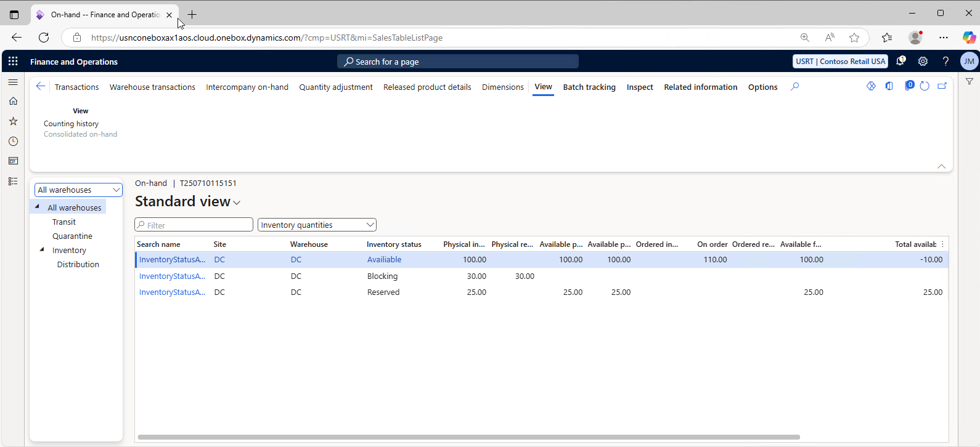Click the Counting history link
980x447 pixels.
coord(71,124)
